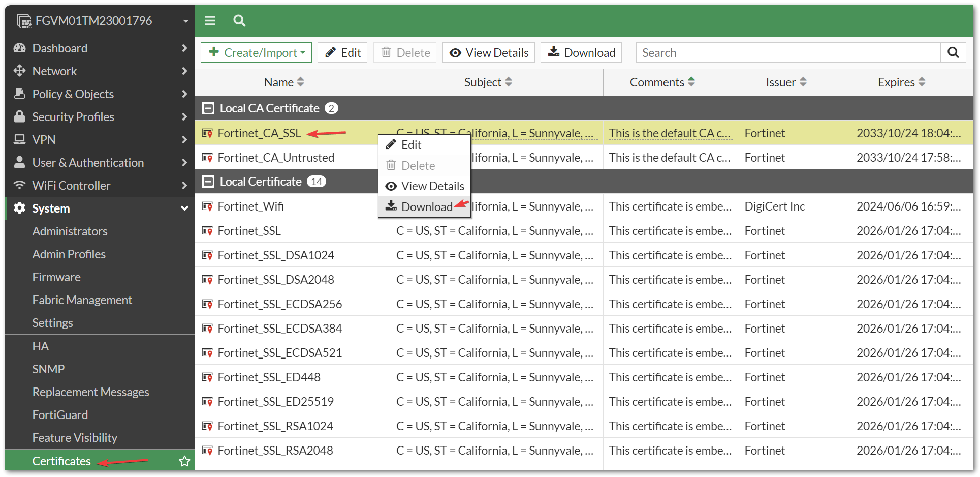
Task: Open the FGVM01TM23001796 device dropdown
Action: [x=185, y=21]
